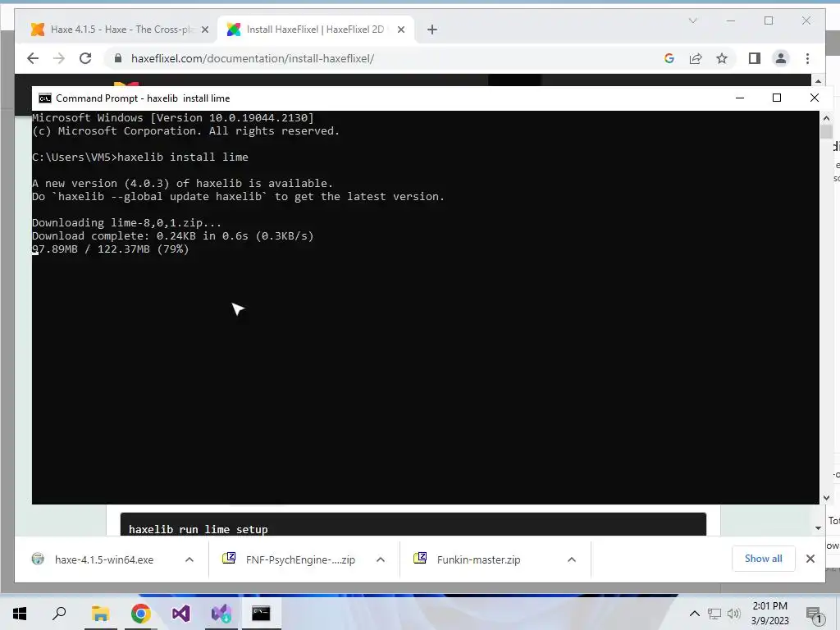840x630 pixels.
Task: Click the padlock site info icon
Action: pyautogui.click(x=118, y=58)
